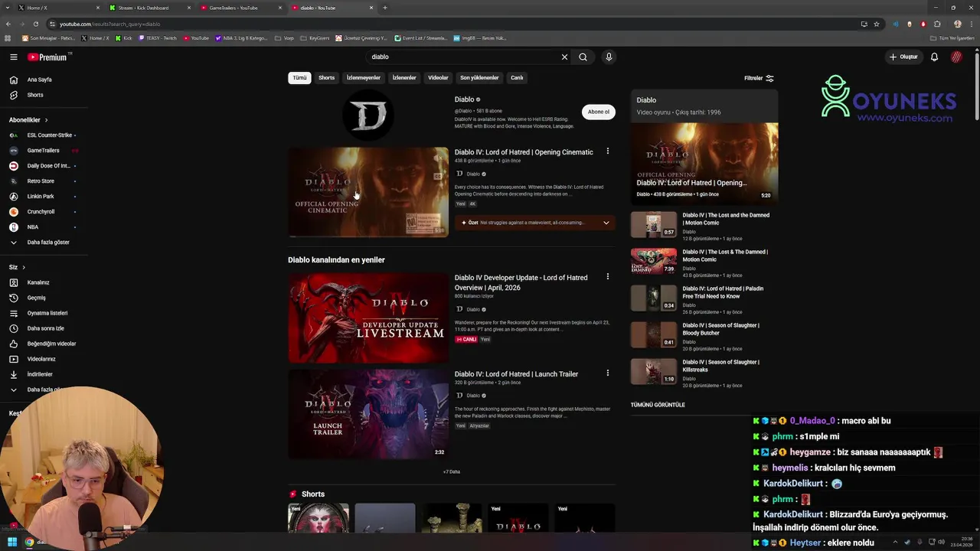
Task: Click Abone ol for Diablo channel
Action: (599, 112)
